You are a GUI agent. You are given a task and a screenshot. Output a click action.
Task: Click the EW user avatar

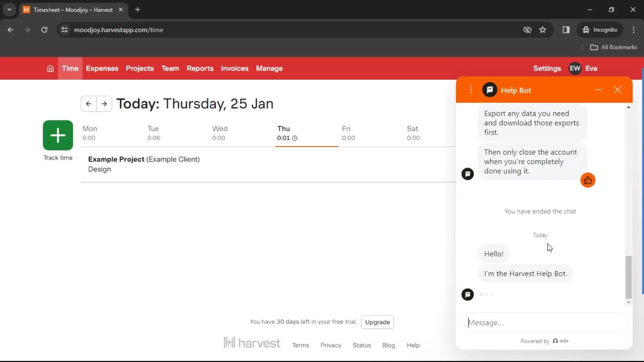[x=575, y=68]
